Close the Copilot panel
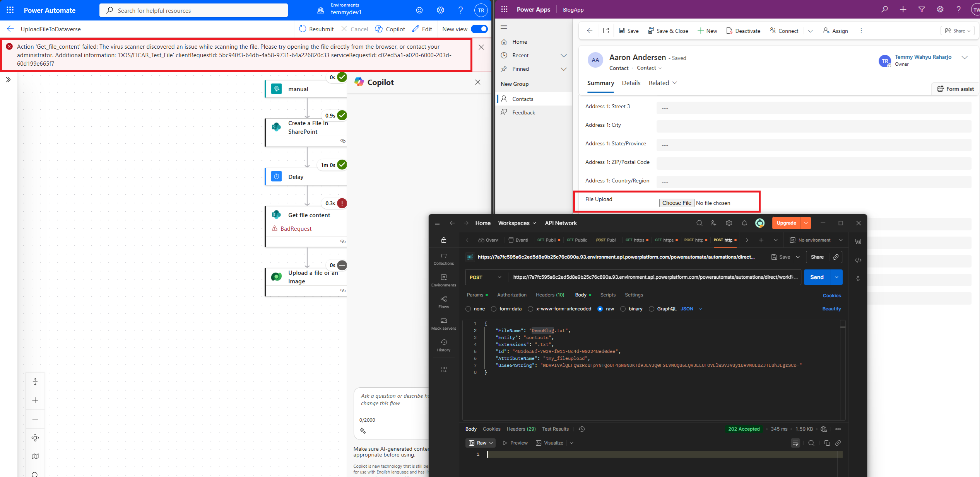This screenshot has height=477, width=980. click(478, 82)
